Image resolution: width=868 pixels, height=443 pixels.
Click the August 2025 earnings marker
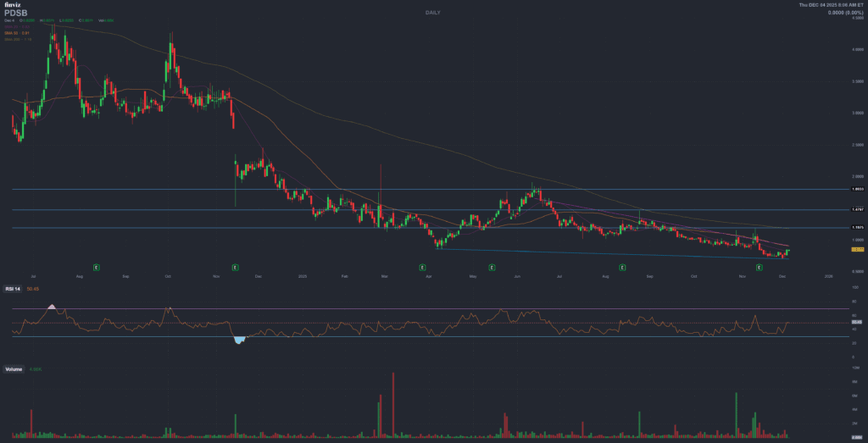coord(622,266)
